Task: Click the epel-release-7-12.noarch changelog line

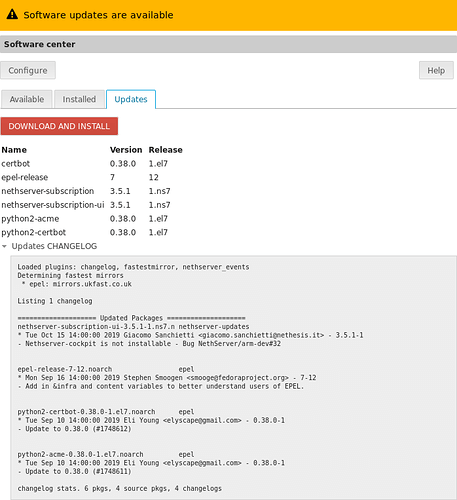Action: point(106,369)
